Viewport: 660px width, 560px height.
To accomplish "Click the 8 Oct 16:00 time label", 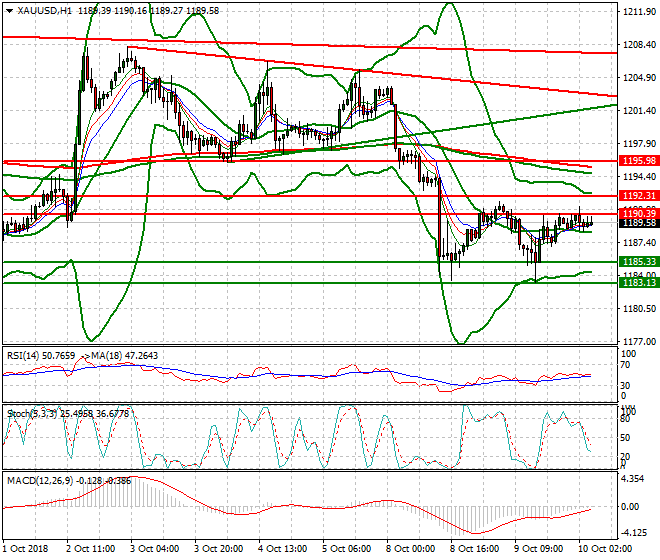I will point(474,549).
